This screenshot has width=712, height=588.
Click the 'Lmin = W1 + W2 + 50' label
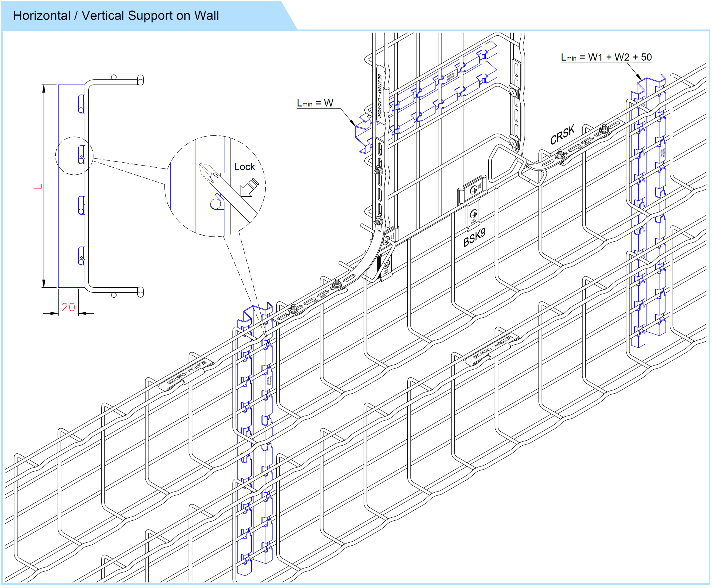[606, 57]
